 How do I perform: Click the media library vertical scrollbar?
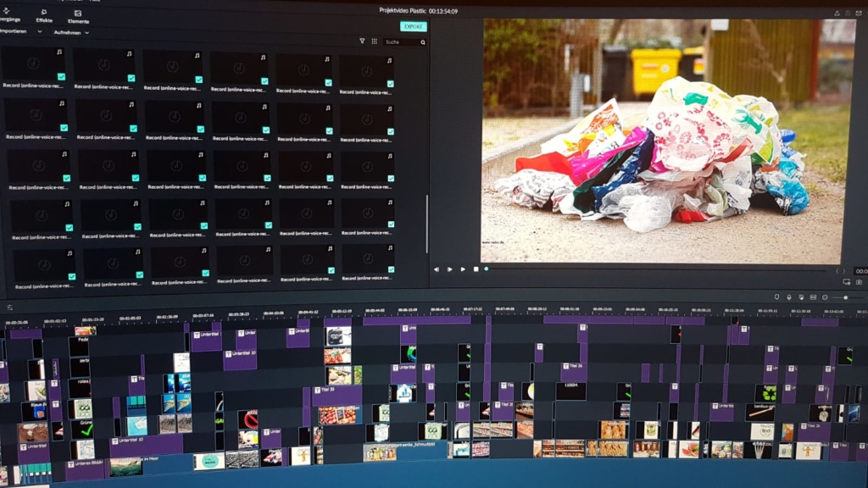point(427,224)
